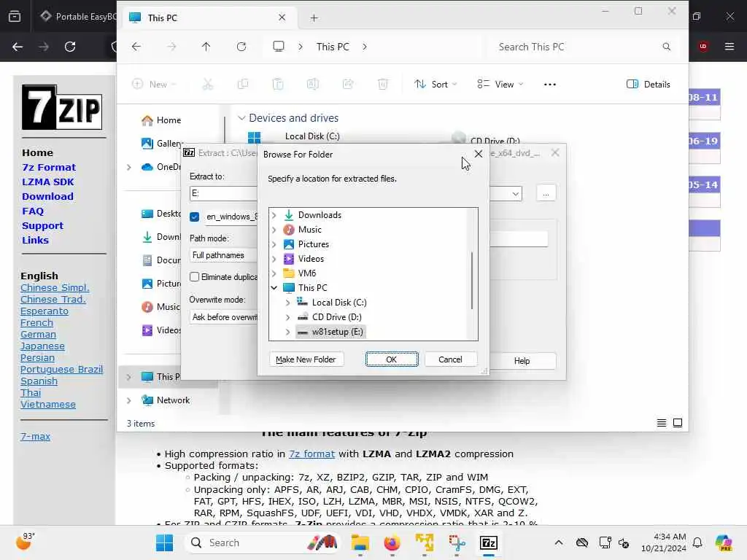Open the notifications bell in the taskbar
This screenshot has width=747, height=560.
pos(697,542)
